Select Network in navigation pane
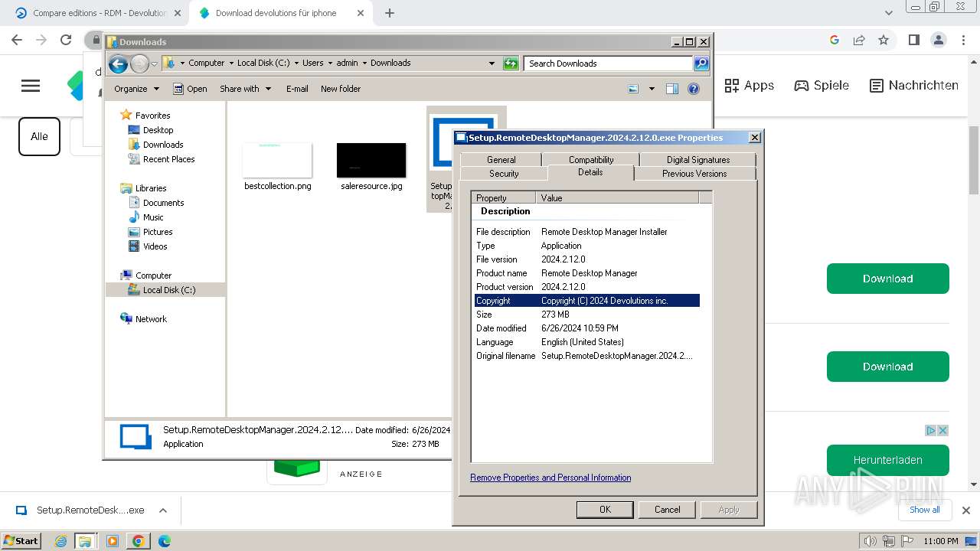The height and width of the screenshot is (551, 980). [x=151, y=319]
